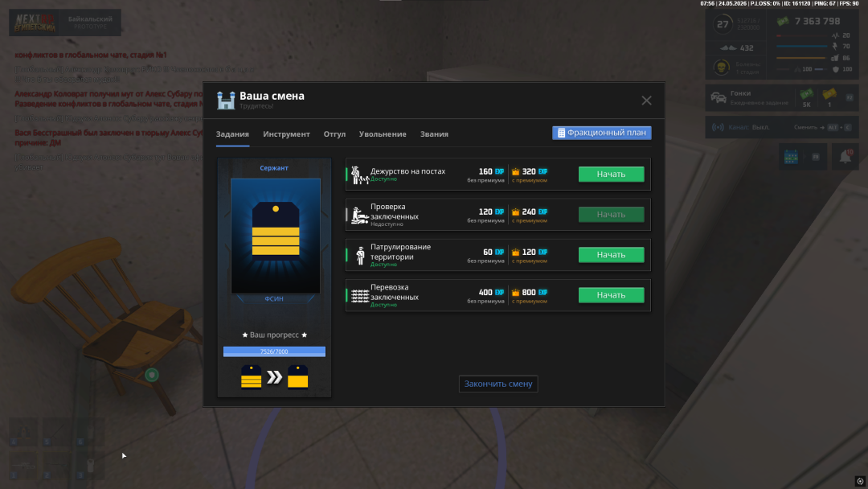This screenshot has height=489, width=868.
Task: Click the 400 EXP reward without premium
Action: click(x=491, y=293)
